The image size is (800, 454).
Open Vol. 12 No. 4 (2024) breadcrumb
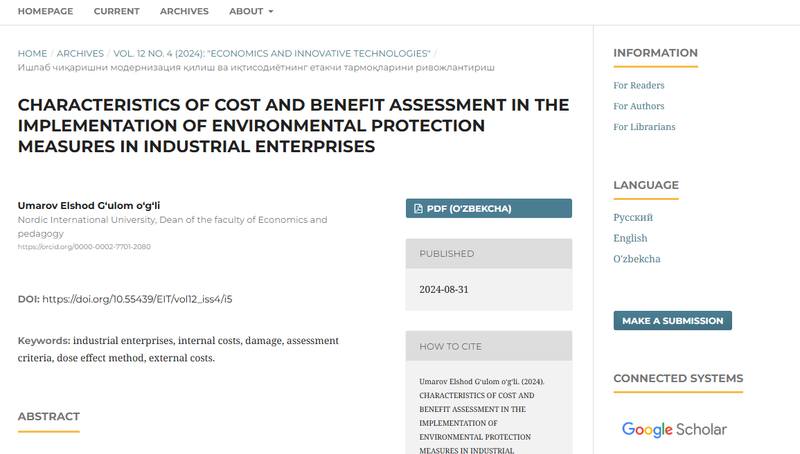[272, 53]
